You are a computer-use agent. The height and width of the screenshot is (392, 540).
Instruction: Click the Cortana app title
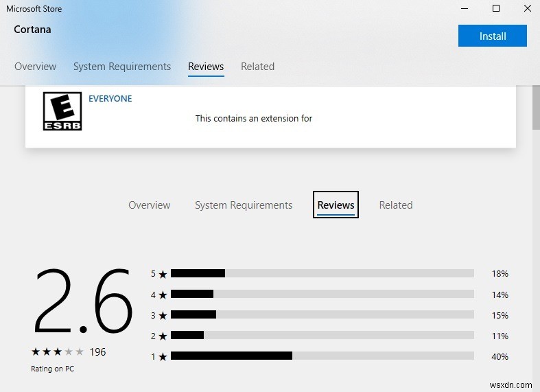point(32,30)
